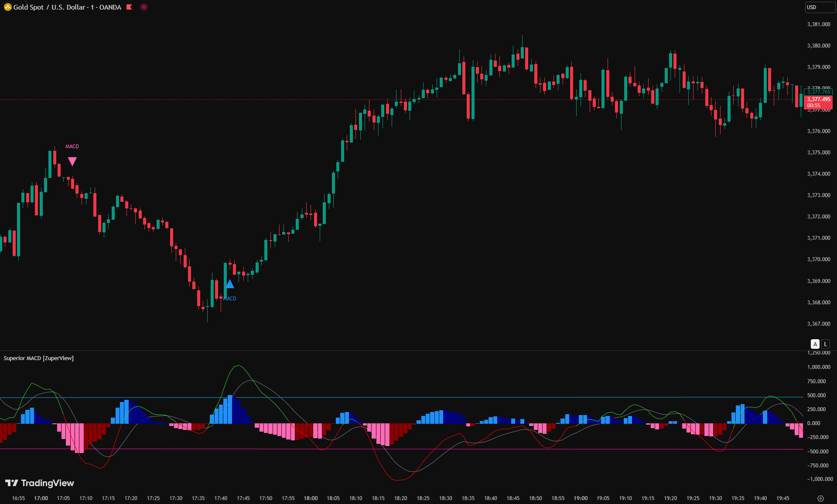Click the 500.000 level on MACD scale
The height and width of the screenshot is (504, 837).
tap(816, 395)
